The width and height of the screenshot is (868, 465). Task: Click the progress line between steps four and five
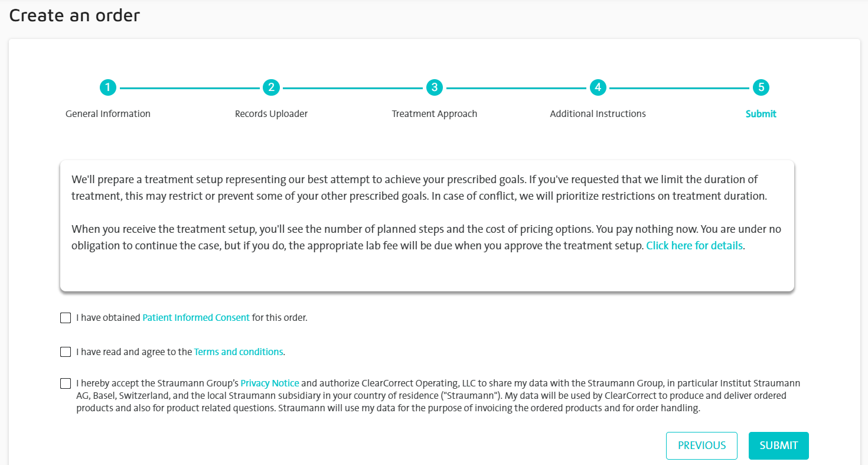tap(679, 87)
